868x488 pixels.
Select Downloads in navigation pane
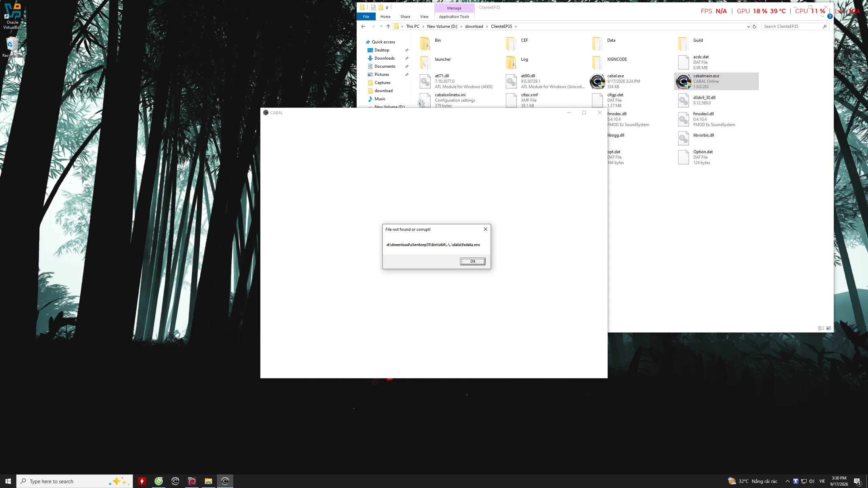point(384,58)
